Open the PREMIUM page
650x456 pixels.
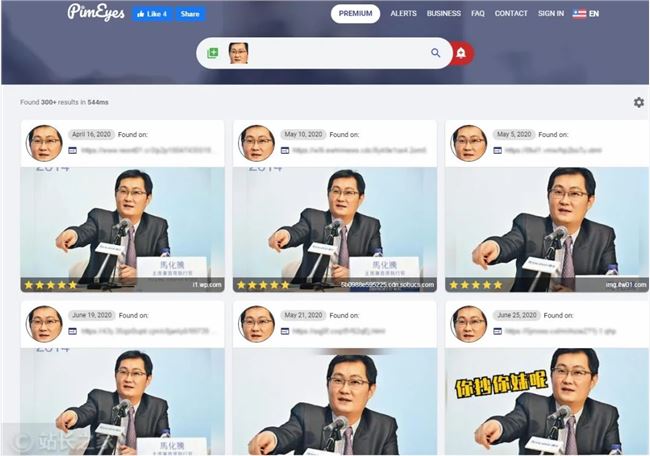tap(355, 14)
